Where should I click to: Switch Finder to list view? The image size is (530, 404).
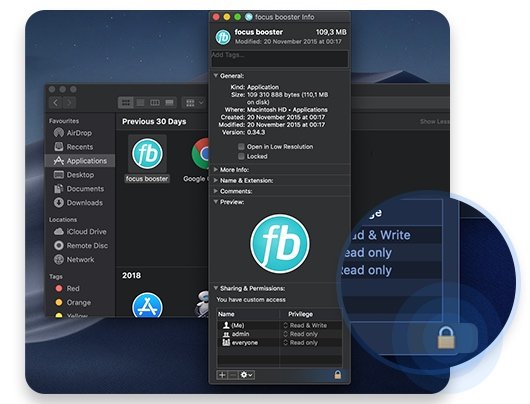pyautogui.click(x=140, y=102)
